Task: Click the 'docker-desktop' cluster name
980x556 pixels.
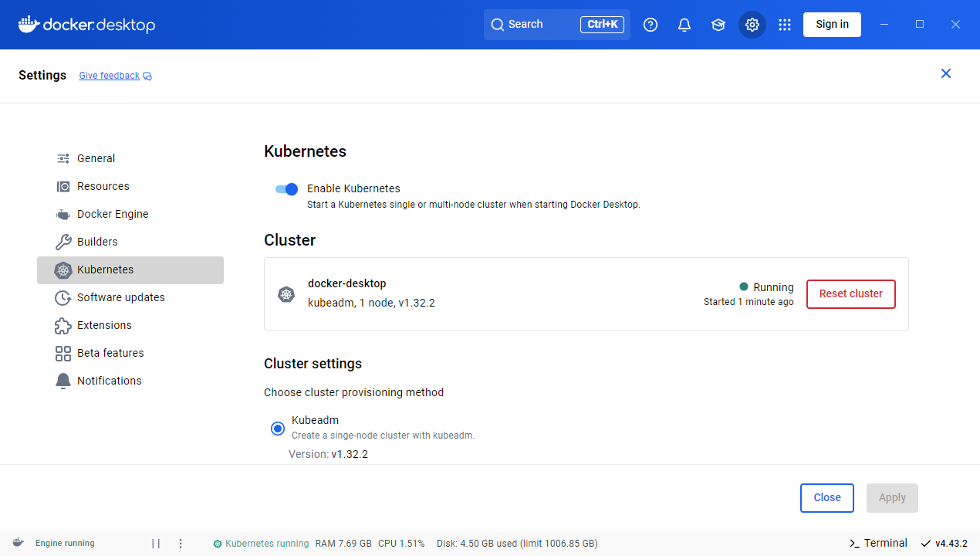Action: pyautogui.click(x=347, y=283)
